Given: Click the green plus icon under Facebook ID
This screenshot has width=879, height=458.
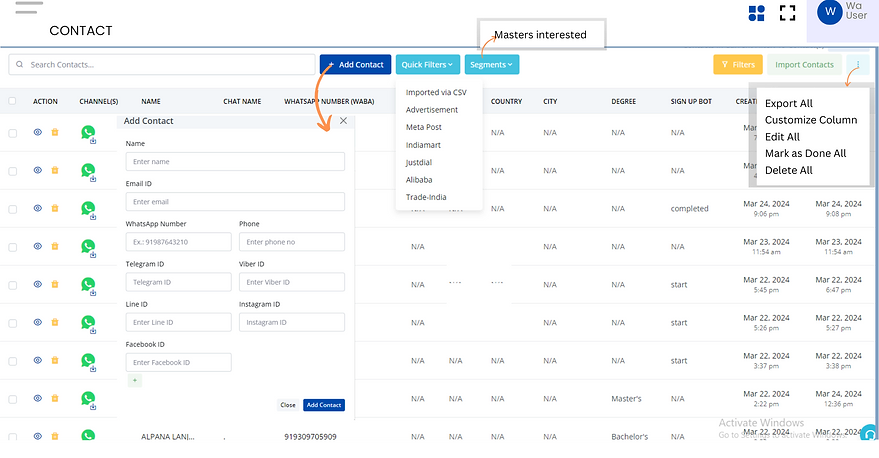Looking at the screenshot, I should (135, 381).
